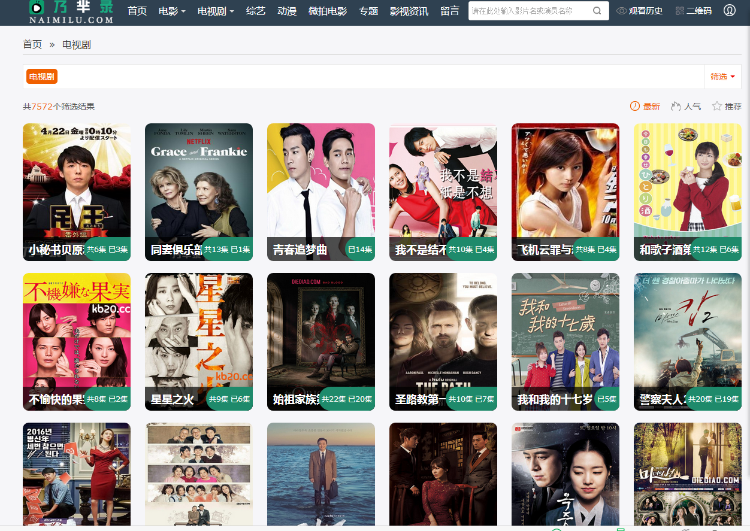Open the user account avatar icon

729,10
